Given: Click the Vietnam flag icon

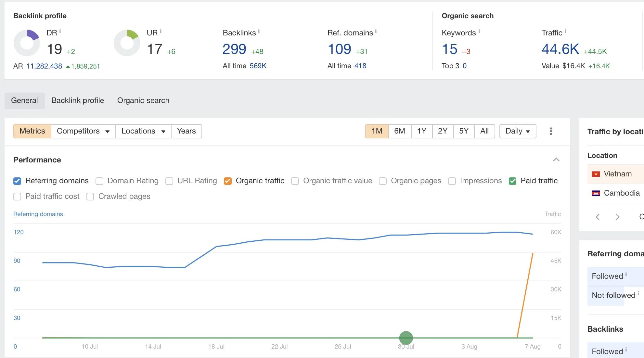Looking at the screenshot, I should point(596,174).
